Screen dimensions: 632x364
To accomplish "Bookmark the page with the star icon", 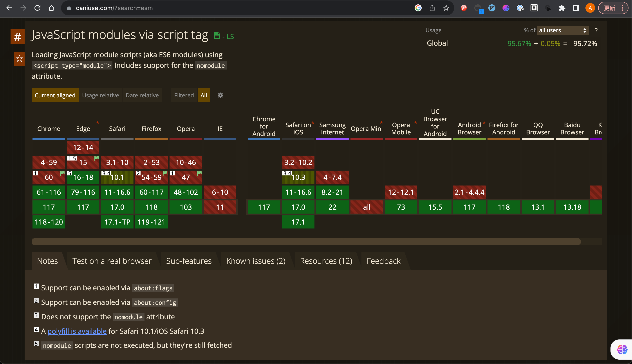I will coord(446,8).
